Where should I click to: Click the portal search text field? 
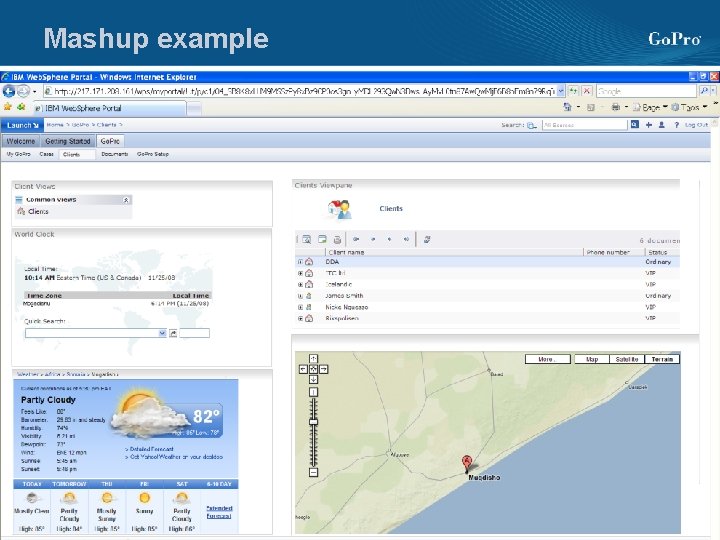(585, 125)
